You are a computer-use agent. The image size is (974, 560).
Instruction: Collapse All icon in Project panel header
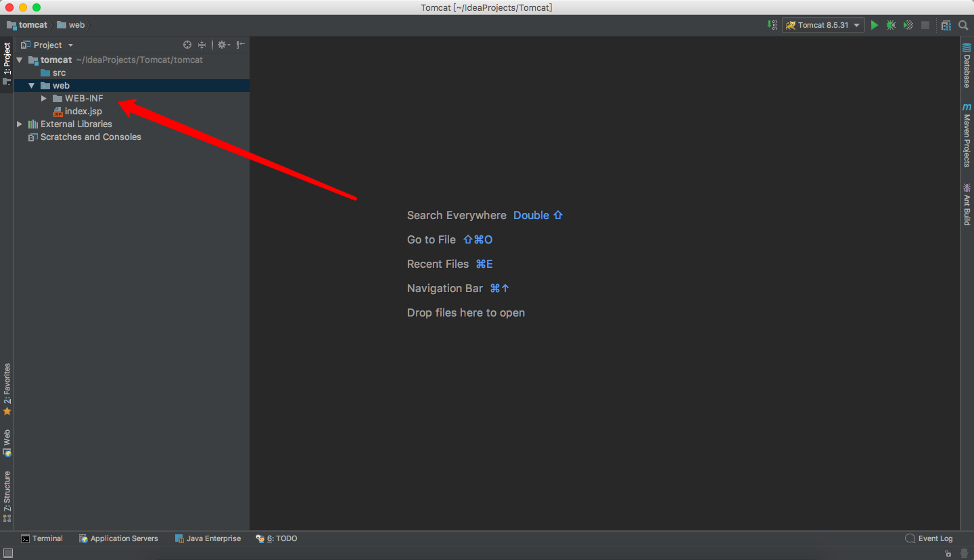[202, 45]
